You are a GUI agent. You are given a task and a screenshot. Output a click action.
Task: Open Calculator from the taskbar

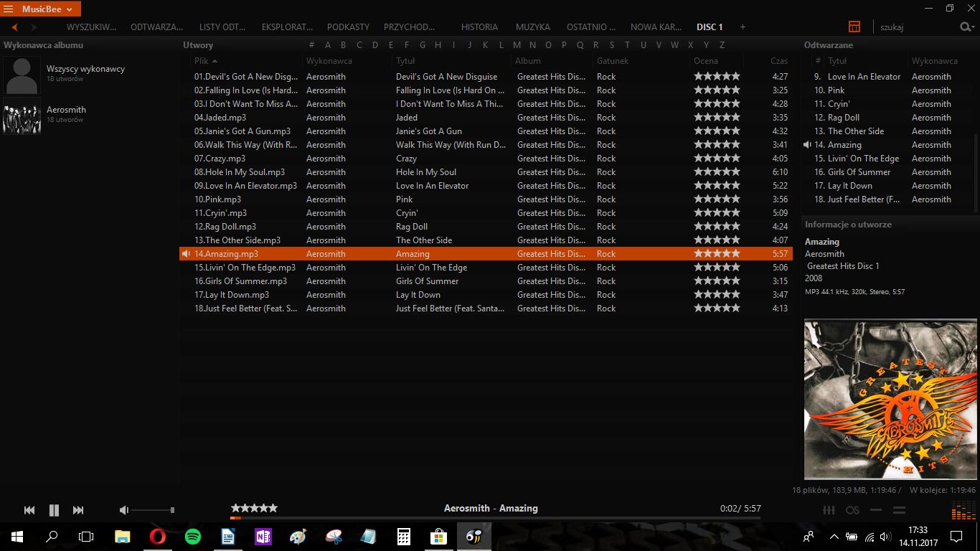pos(403,536)
